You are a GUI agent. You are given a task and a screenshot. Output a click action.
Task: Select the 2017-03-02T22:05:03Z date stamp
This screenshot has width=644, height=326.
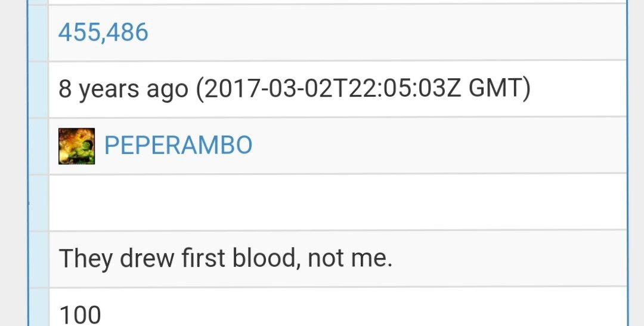tap(332, 88)
